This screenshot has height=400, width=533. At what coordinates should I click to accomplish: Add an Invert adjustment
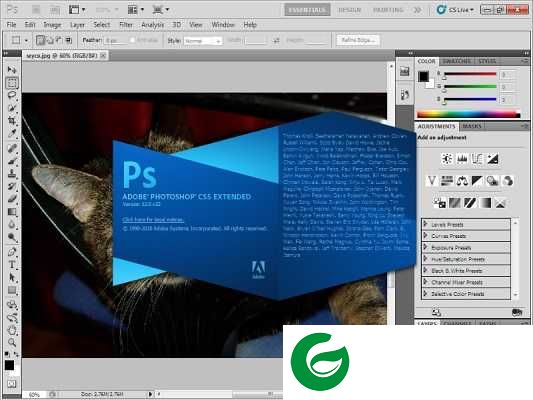pyautogui.click(x=439, y=203)
